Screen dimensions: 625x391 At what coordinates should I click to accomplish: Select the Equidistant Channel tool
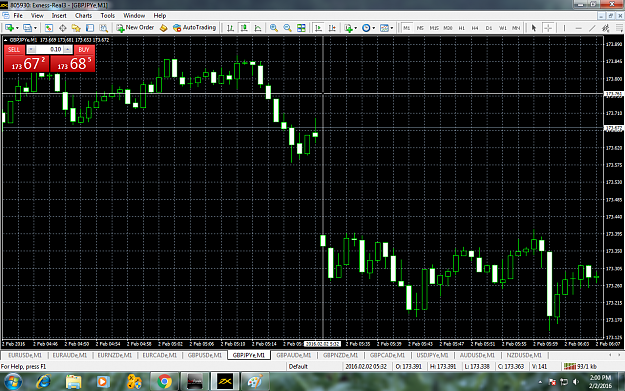click(606, 28)
